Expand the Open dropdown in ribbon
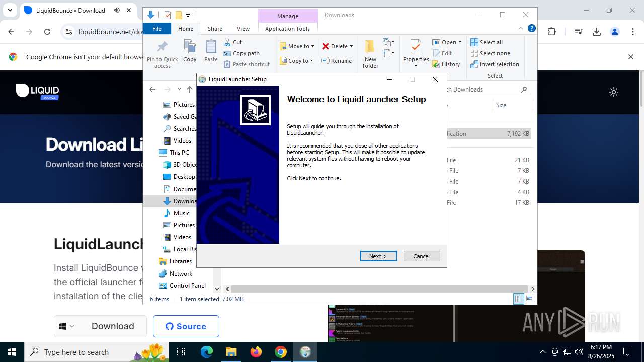The width and height of the screenshot is (644, 362). [459, 42]
